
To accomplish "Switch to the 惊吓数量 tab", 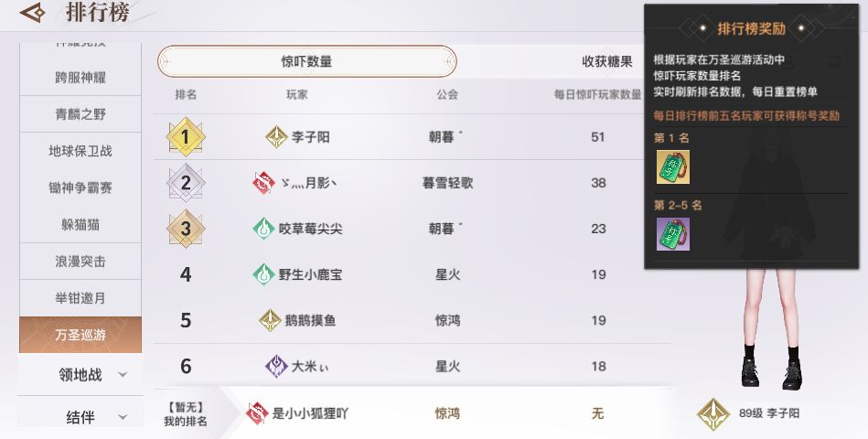I will tap(306, 62).
